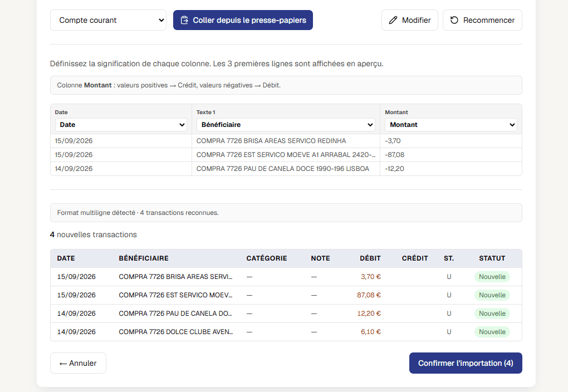The image size is (568, 392).
Task: Open the Date column mapping dropdown
Action: point(121,125)
